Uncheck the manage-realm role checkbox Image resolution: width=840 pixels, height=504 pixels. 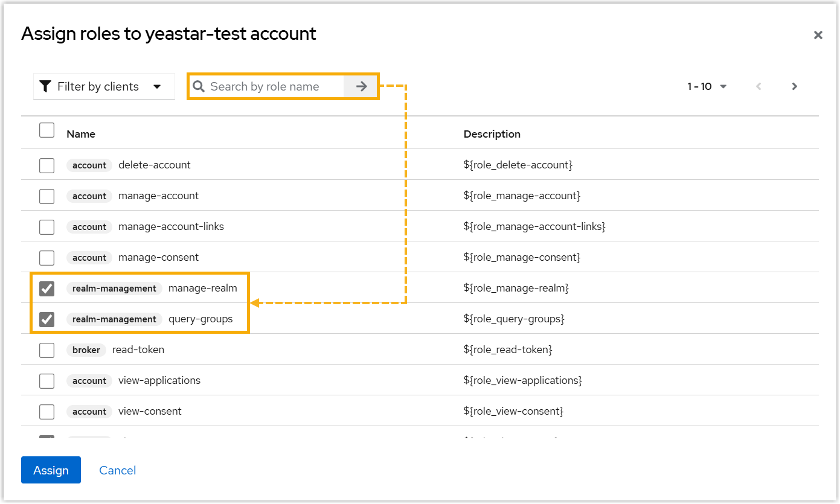pyautogui.click(x=47, y=289)
